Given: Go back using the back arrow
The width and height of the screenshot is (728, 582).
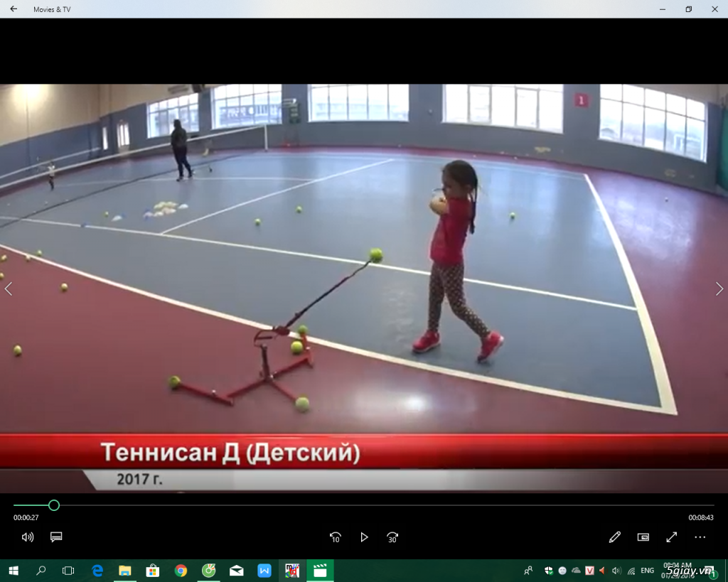Looking at the screenshot, I should click(14, 9).
